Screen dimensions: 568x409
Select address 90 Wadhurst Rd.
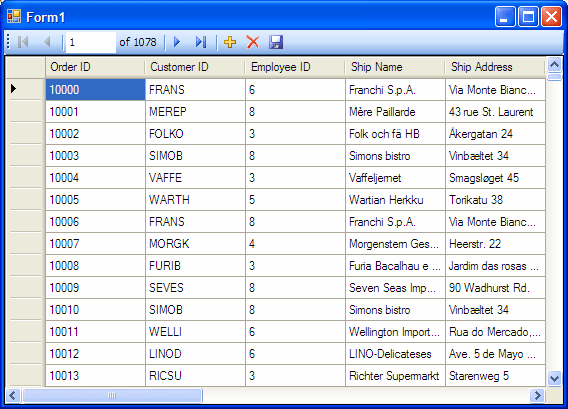495,288
